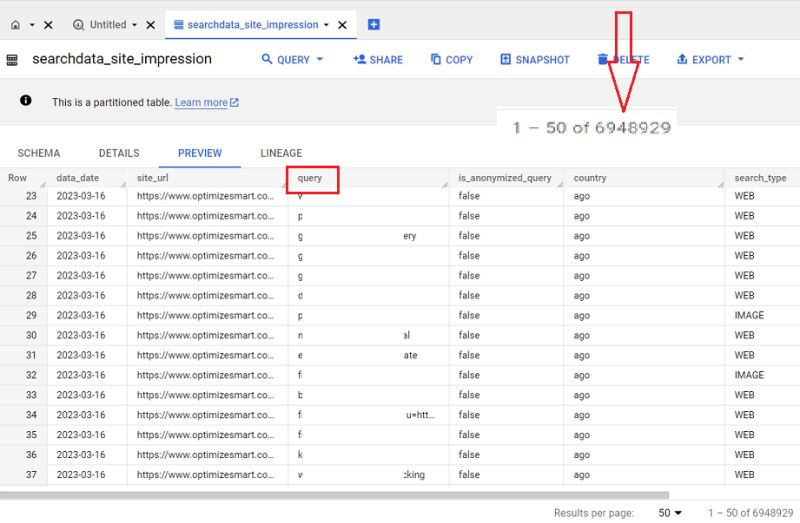Screen dimensions: 800x523
Task: Switch to the SCHEMA tab
Action: pos(39,153)
